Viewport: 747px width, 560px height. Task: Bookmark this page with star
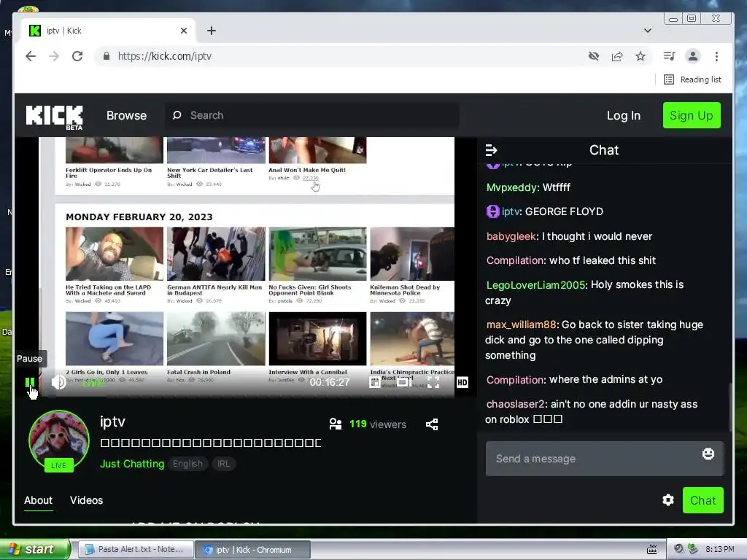point(640,56)
